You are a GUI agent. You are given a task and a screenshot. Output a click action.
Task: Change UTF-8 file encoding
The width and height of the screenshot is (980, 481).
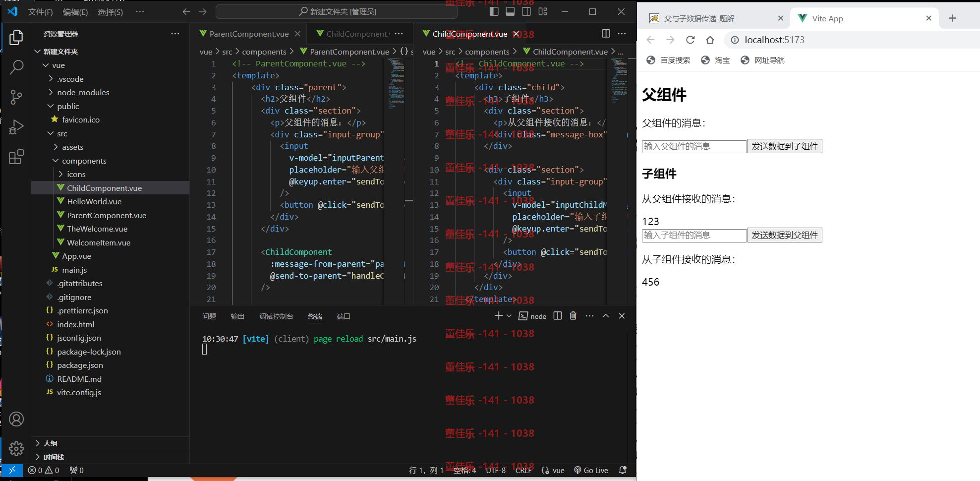496,470
